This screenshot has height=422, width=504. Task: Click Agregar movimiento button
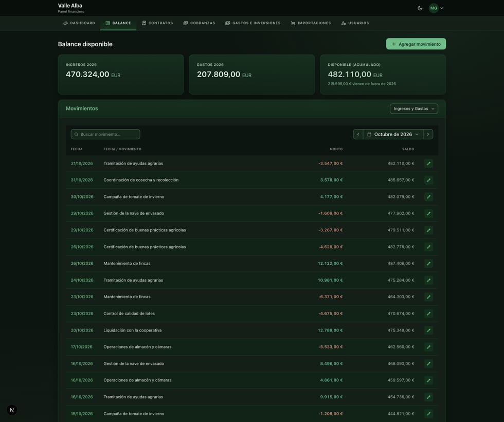pos(416,44)
